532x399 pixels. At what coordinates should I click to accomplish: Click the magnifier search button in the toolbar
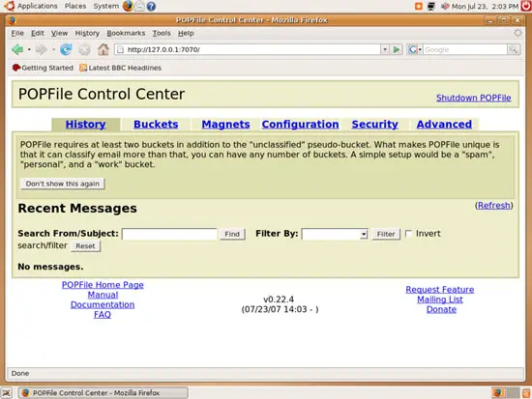514,49
